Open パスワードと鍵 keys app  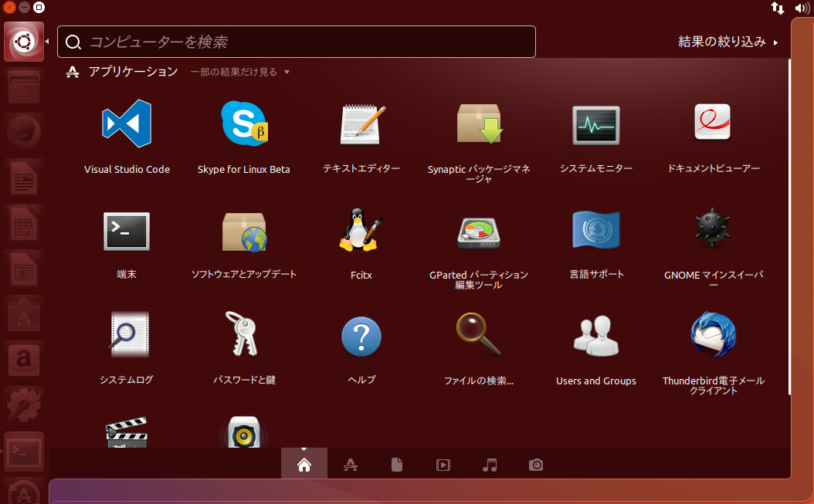242,333
